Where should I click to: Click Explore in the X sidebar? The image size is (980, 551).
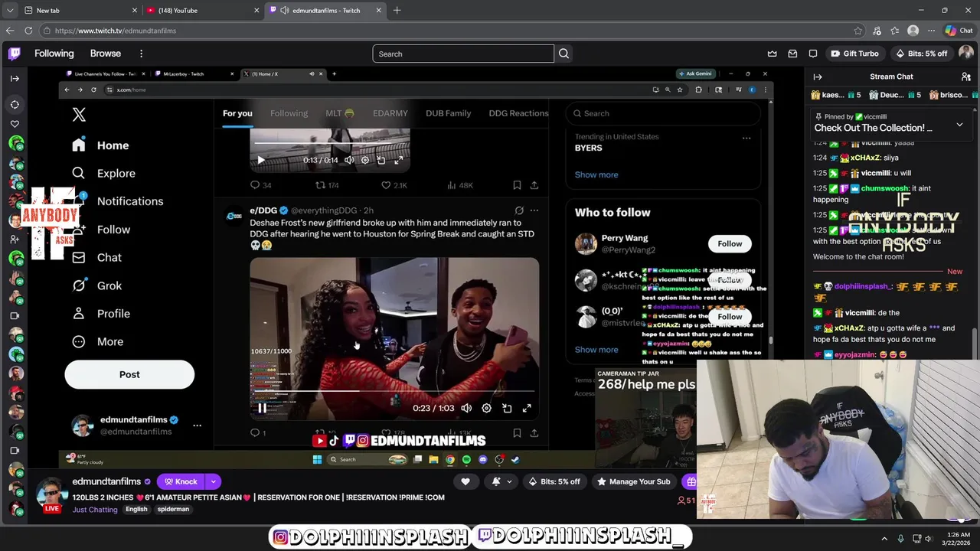pyautogui.click(x=104, y=173)
